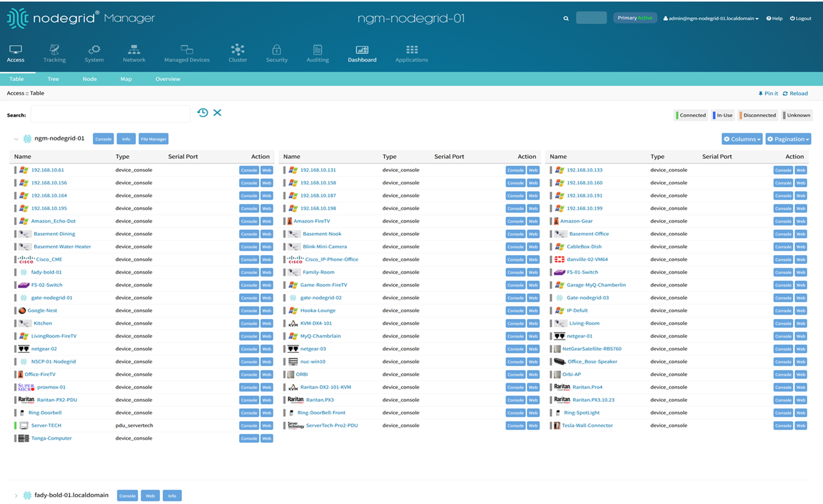The width and height of the screenshot is (823, 504).
Task: Click the Security padlock icon
Action: (x=276, y=50)
